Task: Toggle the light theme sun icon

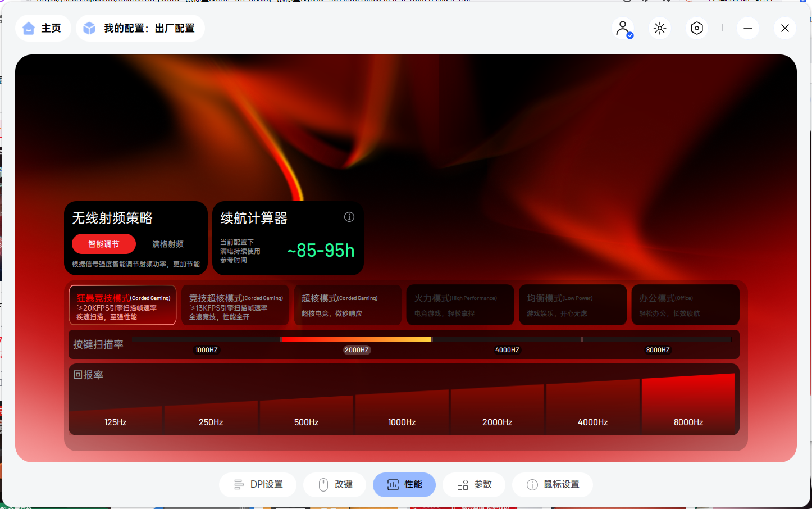Action: (660, 28)
